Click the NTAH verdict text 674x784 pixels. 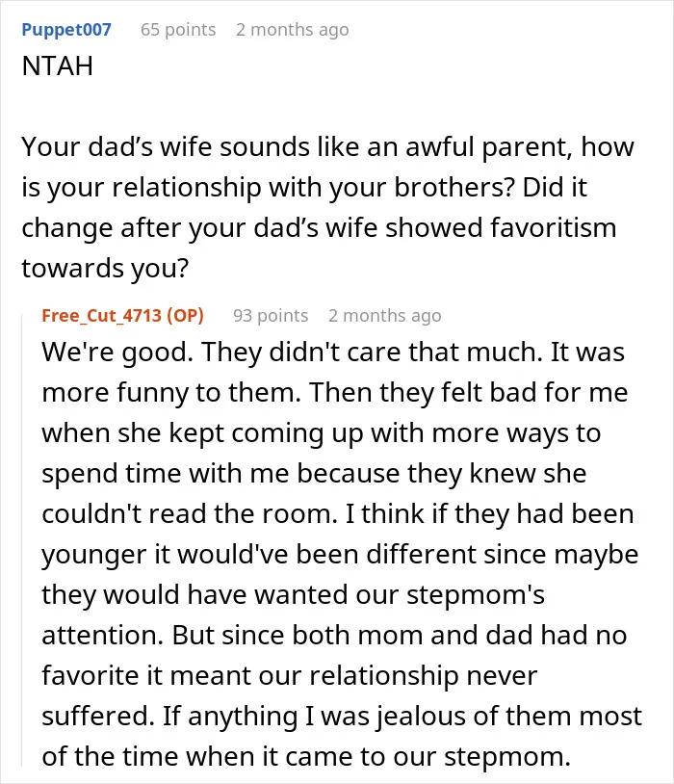pos(58,66)
